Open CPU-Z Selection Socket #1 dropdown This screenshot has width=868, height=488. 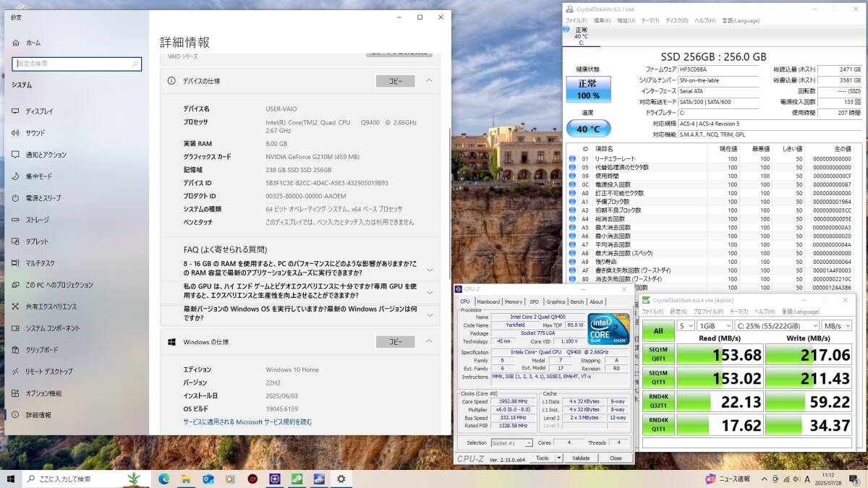(x=511, y=442)
